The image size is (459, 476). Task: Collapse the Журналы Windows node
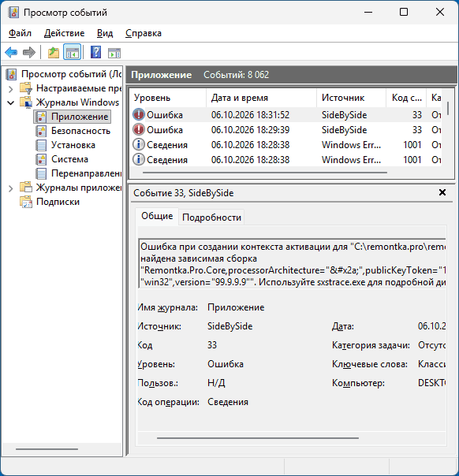click(x=10, y=103)
